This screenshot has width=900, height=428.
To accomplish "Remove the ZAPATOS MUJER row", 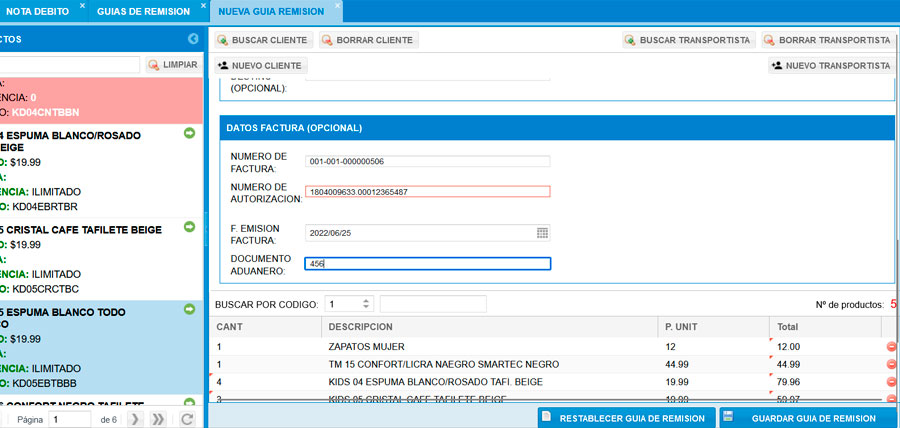I will tap(891, 347).
